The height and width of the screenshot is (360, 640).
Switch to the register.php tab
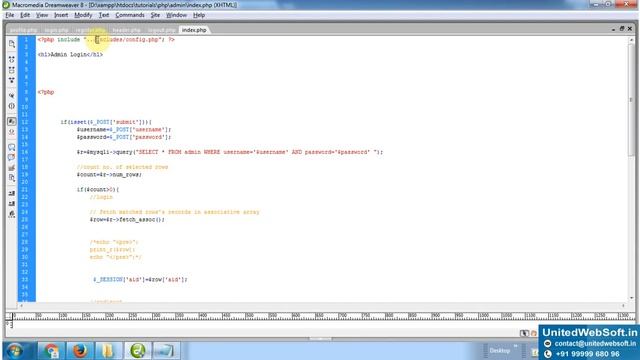click(x=90, y=30)
